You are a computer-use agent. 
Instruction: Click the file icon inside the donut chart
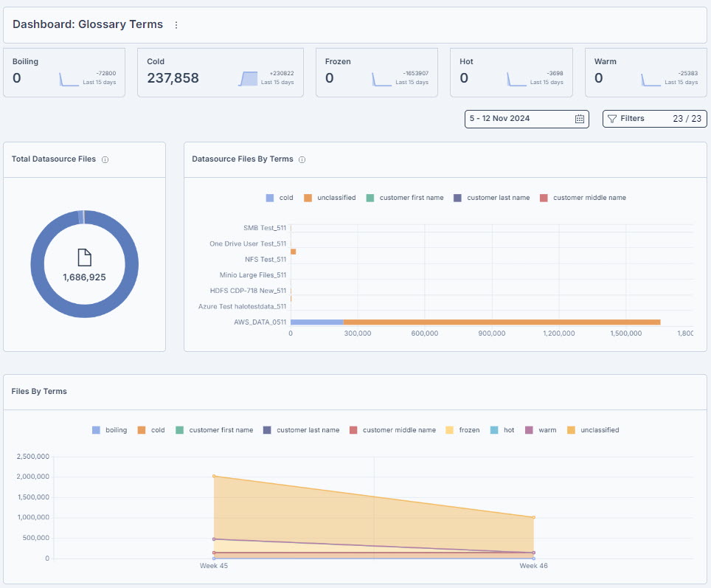pyautogui.click(x=84, y=257)
